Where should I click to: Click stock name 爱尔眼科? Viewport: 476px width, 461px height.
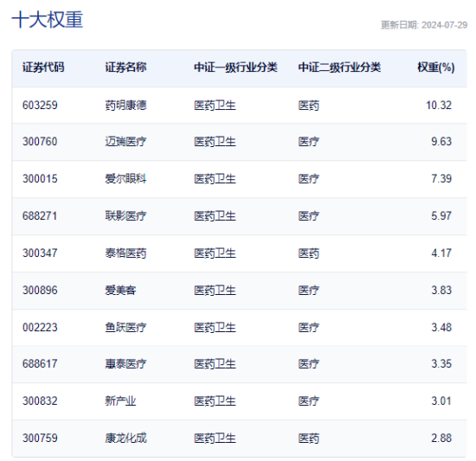pos(125,179)
